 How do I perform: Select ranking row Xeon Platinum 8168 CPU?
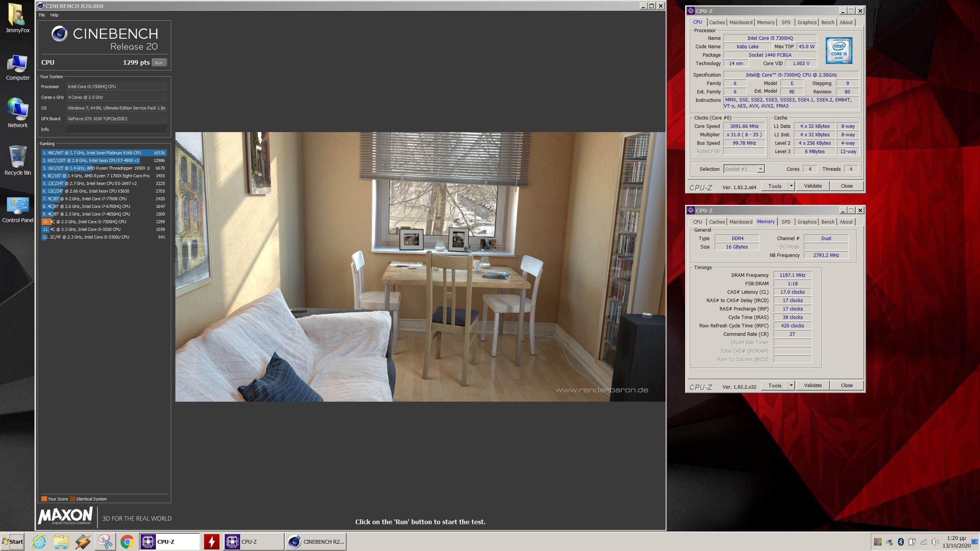104,153
